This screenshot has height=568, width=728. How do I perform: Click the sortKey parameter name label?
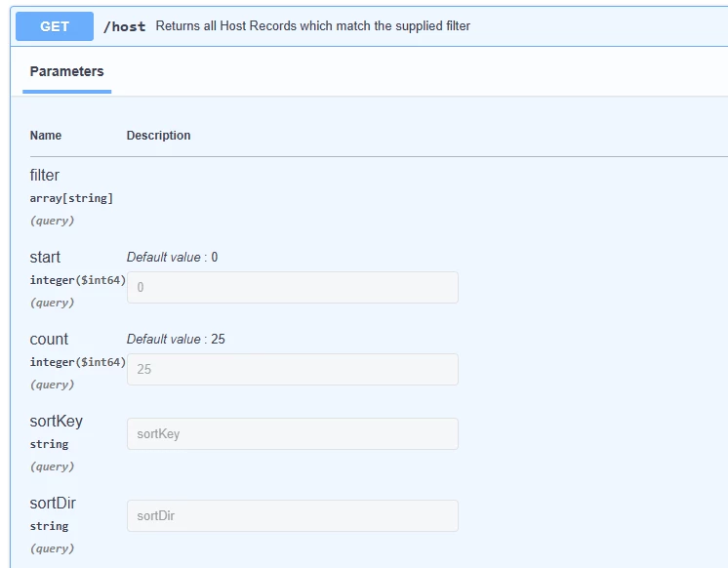coord(57,422)
